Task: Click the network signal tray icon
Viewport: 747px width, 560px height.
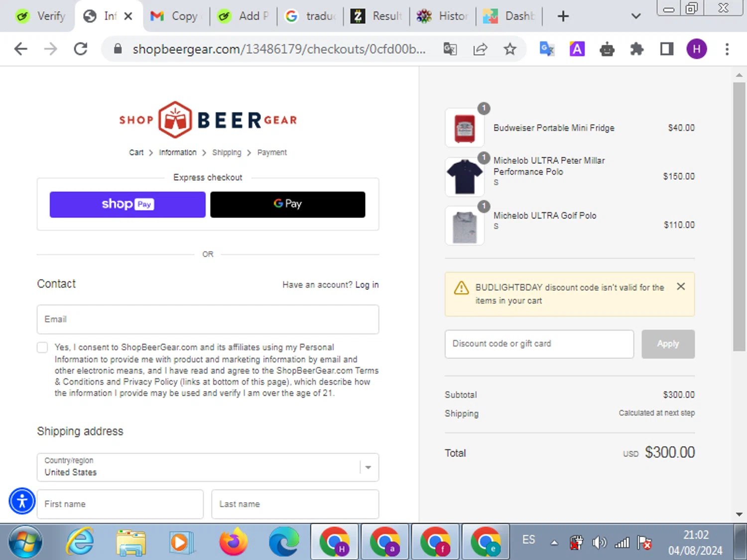Action: click(622, 542)
